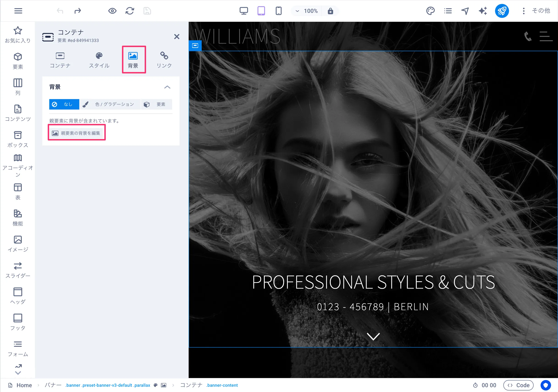Open フォーム form in sidebar
The height and width of the screenshot is (392, 558).
point(18,348)
